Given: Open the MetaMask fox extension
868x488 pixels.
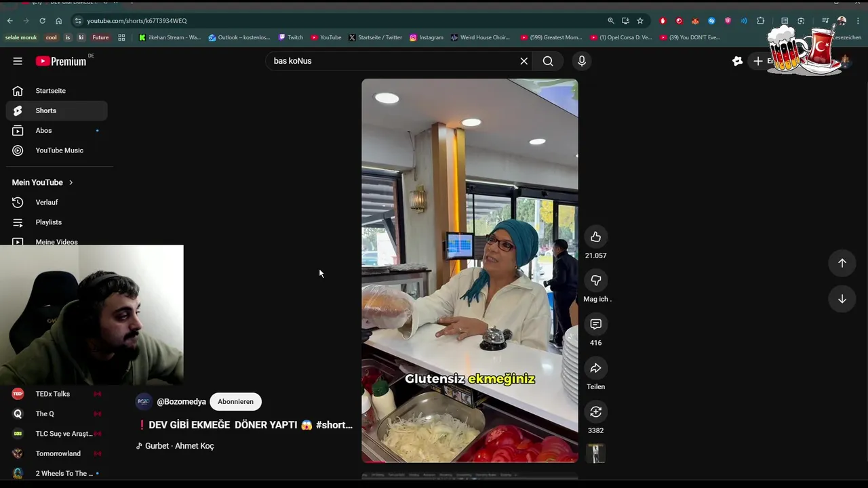Looking at the screenshot, I should pyautogui.click(x=695, y=21).
